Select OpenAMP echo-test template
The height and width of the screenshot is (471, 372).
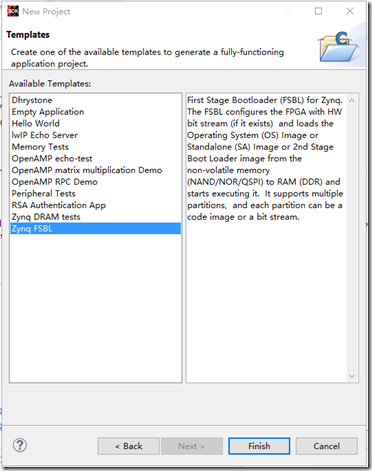coord(52,158)
